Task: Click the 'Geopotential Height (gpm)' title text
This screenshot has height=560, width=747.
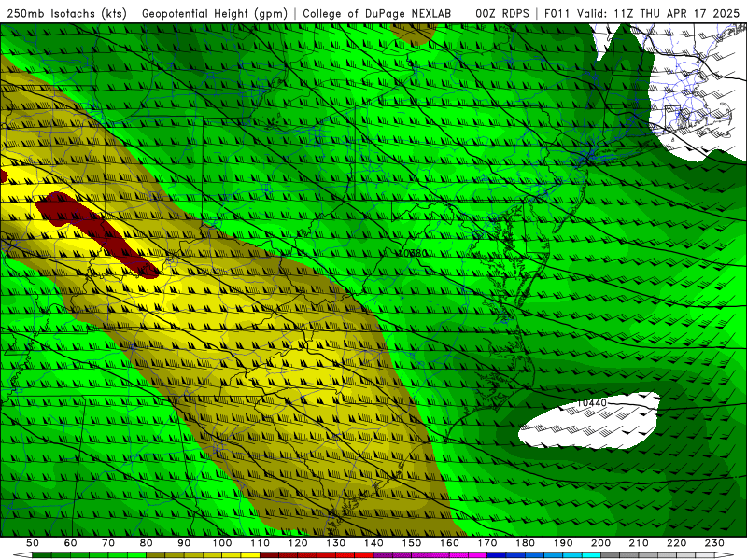Action: [x=215, y=14]
